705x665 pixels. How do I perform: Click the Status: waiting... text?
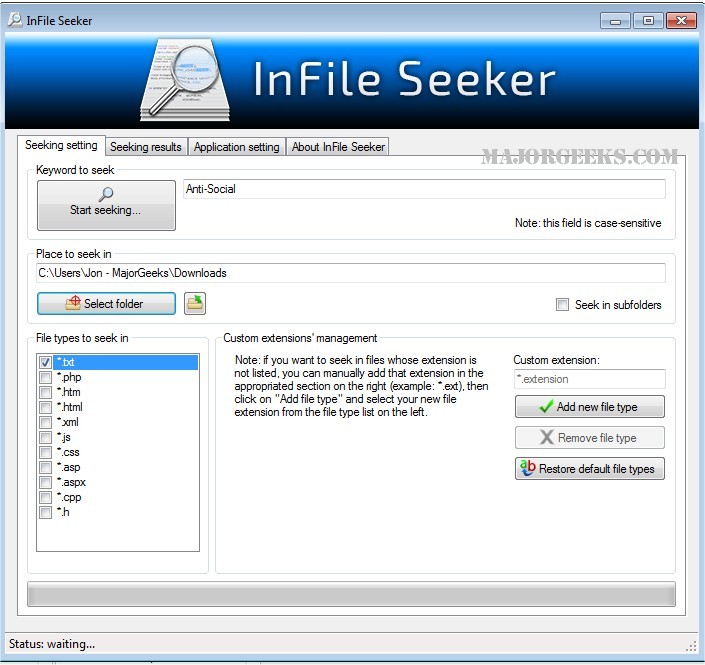[52, 644]
